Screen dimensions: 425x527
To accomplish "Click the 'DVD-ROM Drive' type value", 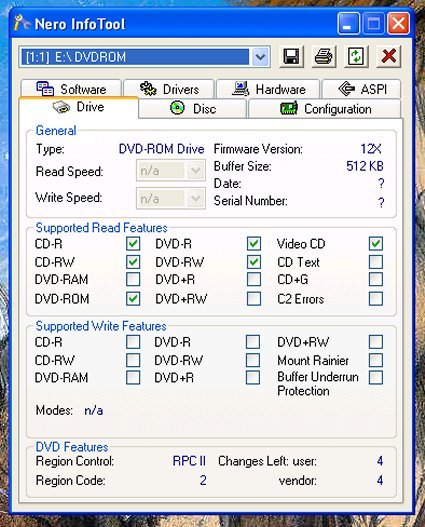I will (x=162, y=149).
